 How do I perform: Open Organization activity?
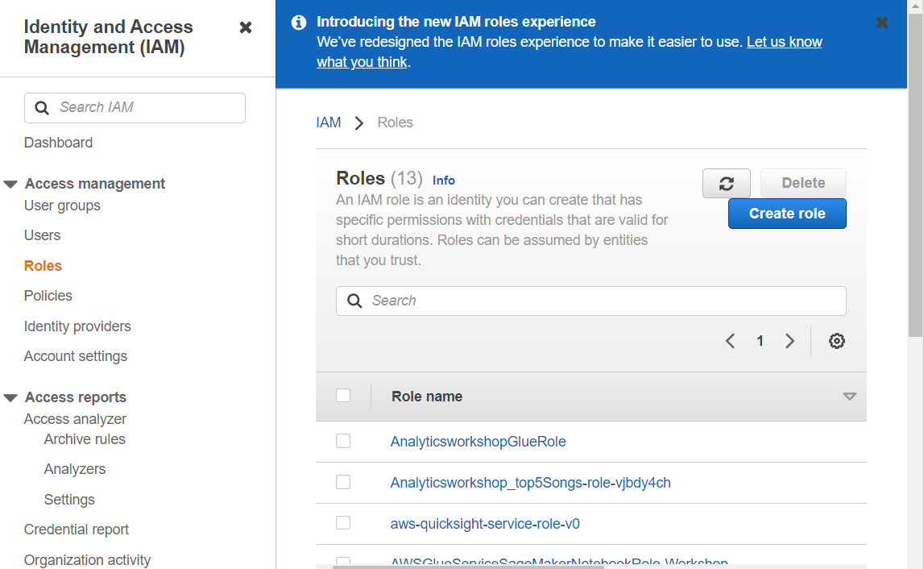tap(87, 559)
